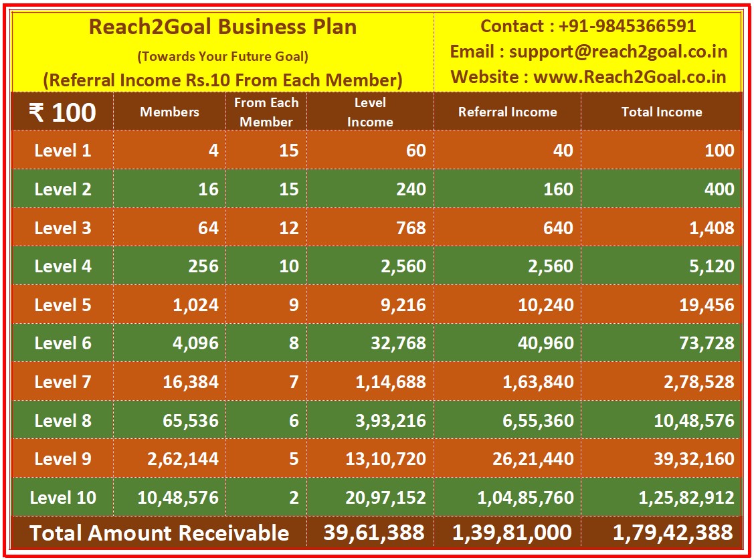Click the Total Amount Receivable label
This screenshot has width=754, height=560.
[159, 533]
